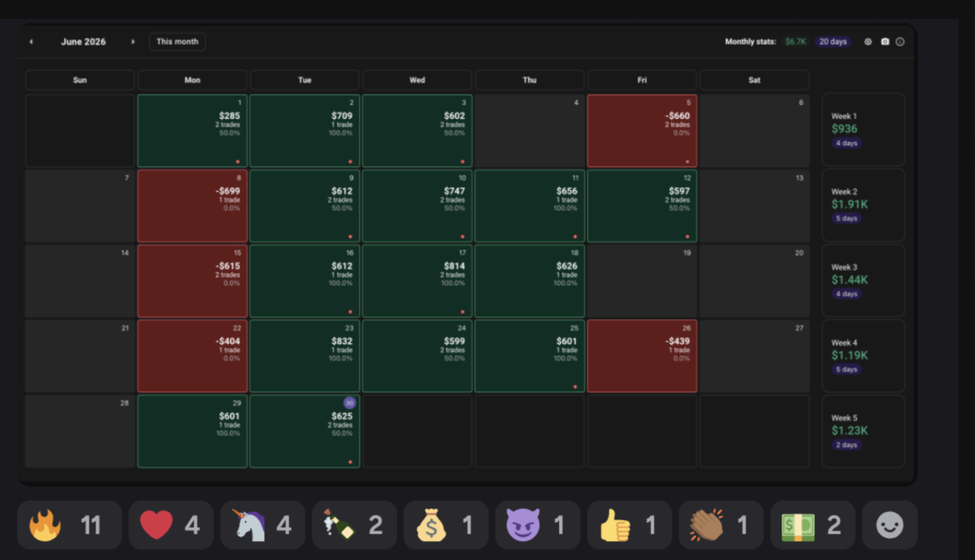Go to the previous month arrow
Screen dimensions: 975x560
coord(31,42)
